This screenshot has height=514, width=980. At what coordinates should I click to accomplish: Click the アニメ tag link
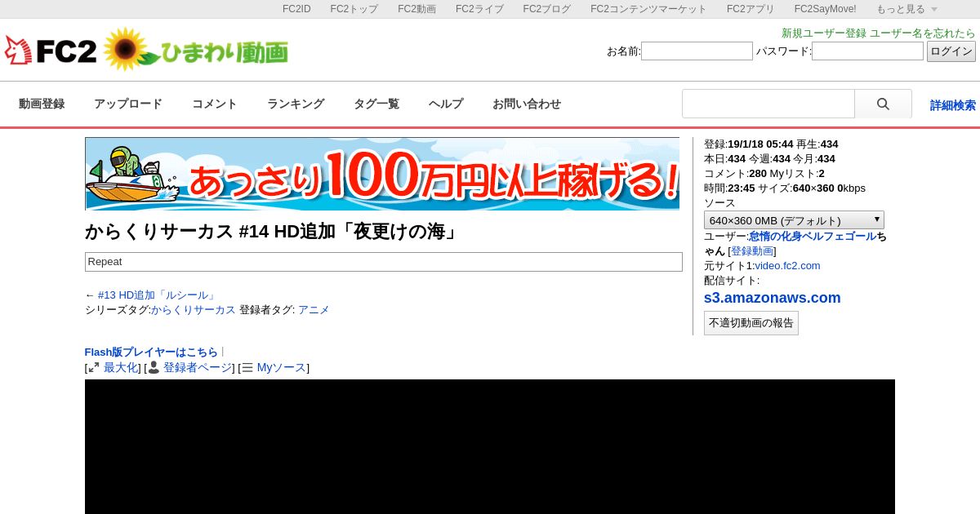click(x=314, y=310)
